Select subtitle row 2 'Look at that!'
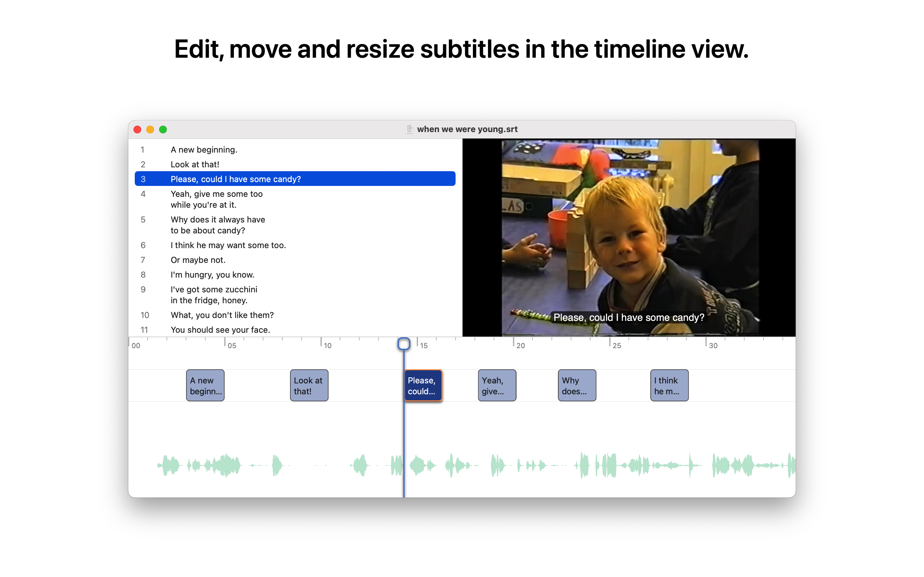 point(195,164)
